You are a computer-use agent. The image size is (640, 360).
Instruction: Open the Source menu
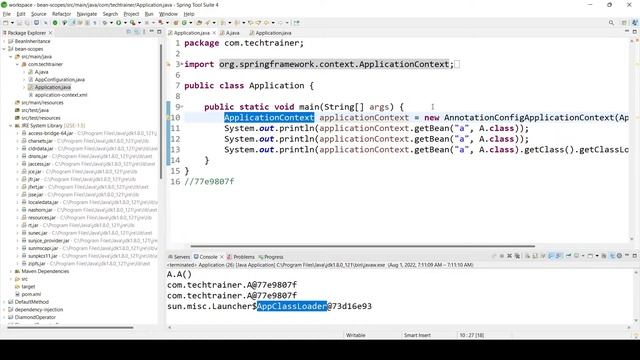click(x=39, y=14)
